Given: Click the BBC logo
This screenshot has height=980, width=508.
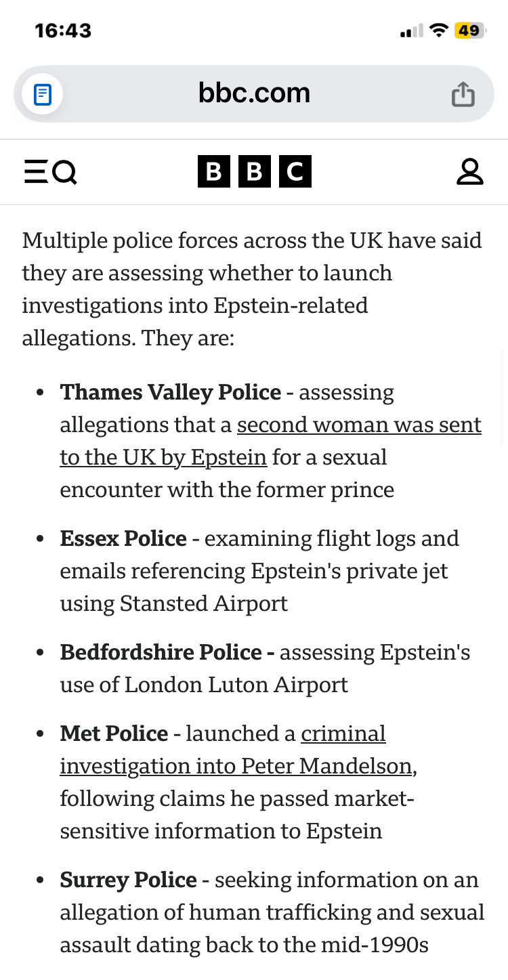Looking at the screenshot, I should point(254,172).
